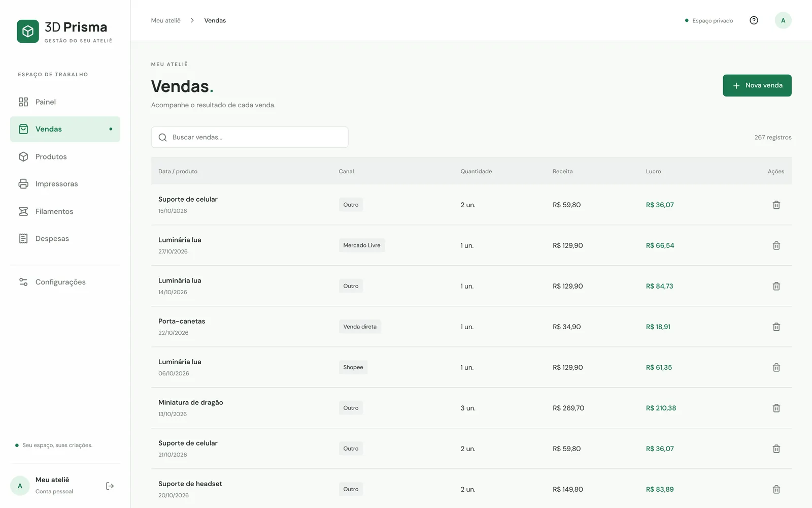Click the Receita column header
812x508 pixels.
point(562,171)
